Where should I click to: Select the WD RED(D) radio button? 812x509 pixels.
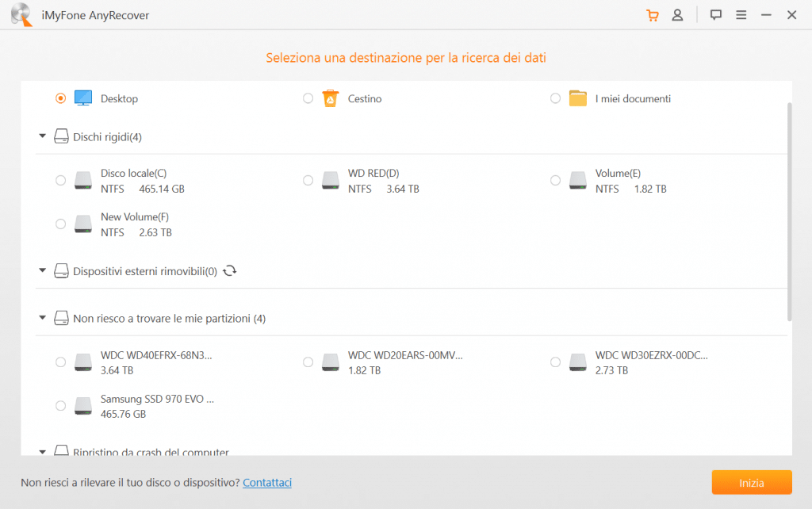tap(308, 180)
